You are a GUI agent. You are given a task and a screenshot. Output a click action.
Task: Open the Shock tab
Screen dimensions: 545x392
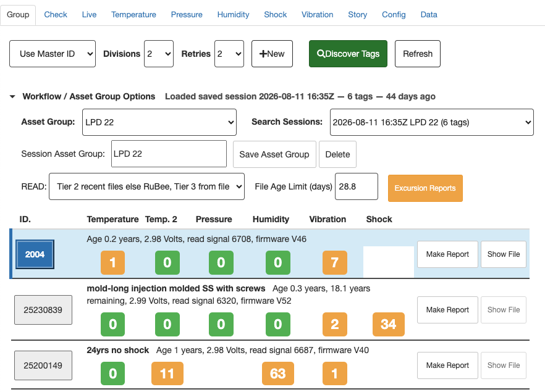click(x=276, y=15)
